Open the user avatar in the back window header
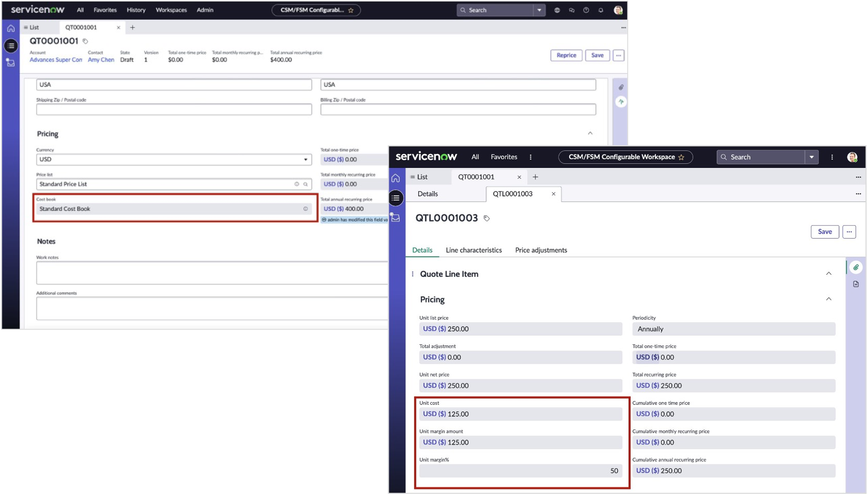 618,10
